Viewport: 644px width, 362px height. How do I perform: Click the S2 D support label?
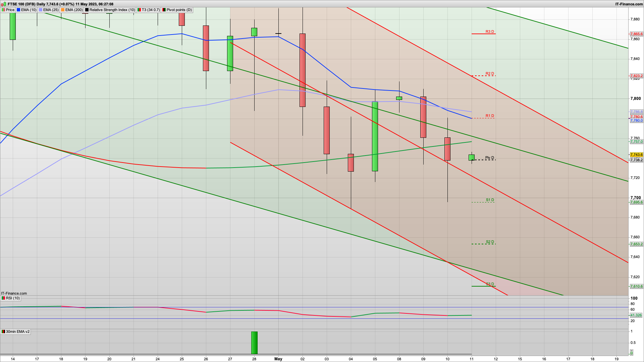[x=490, y=242]
